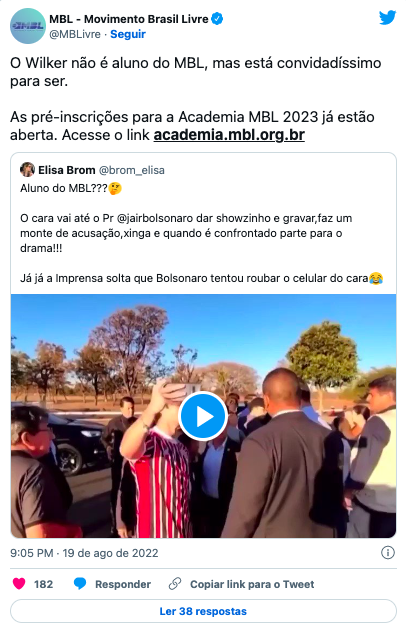Click the MBL profile avatar
This screenshot has height=628, width=406.
28,26
